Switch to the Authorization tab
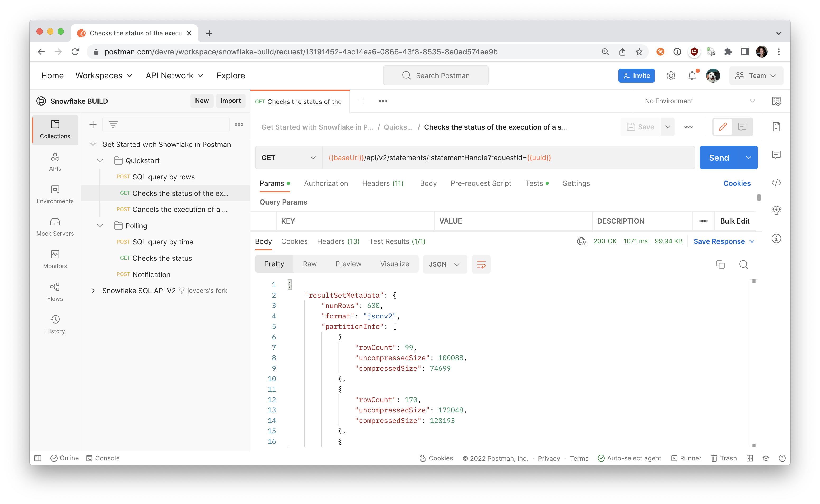Image resolution: width=820 pixels, height=504 pixels. 326,183
